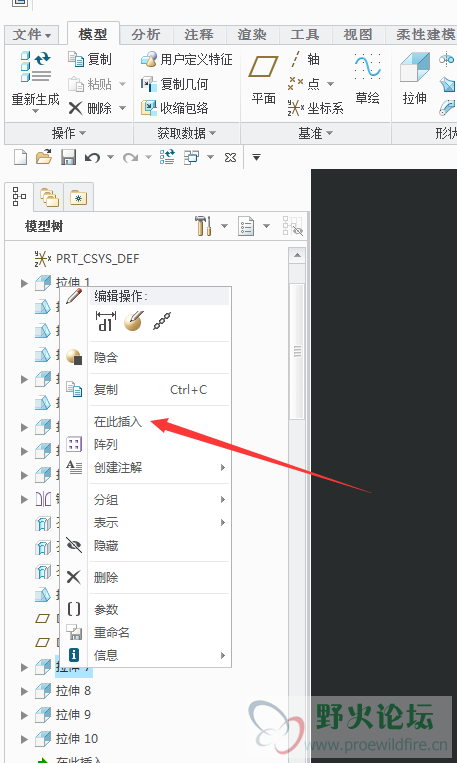This screenshot has width=457, height=763.
Task: Click the Save disk icon in quick toolbar
Action: click(68, 158)
